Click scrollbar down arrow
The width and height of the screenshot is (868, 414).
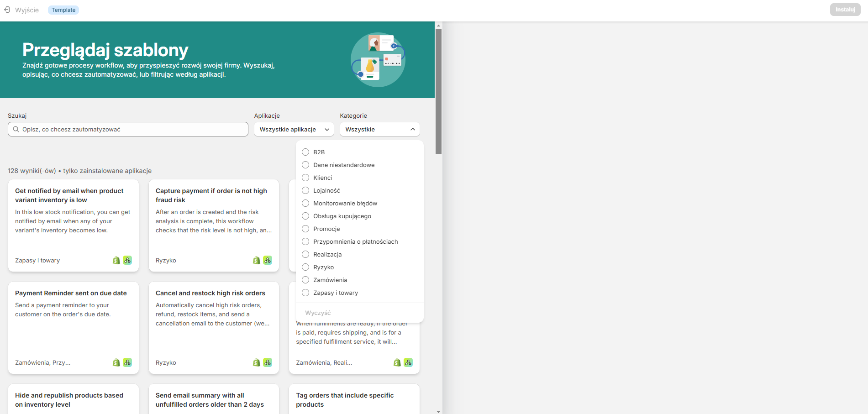(x=438, y=412)
